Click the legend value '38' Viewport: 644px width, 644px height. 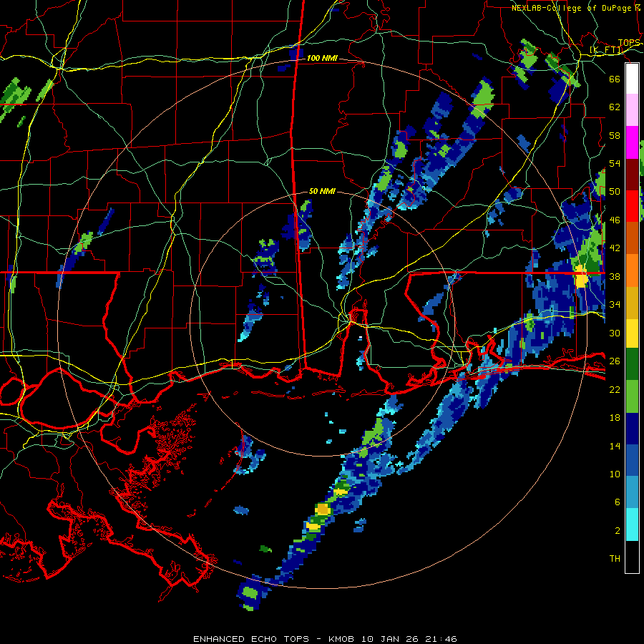pyautogui.click(x=615, y=277)
